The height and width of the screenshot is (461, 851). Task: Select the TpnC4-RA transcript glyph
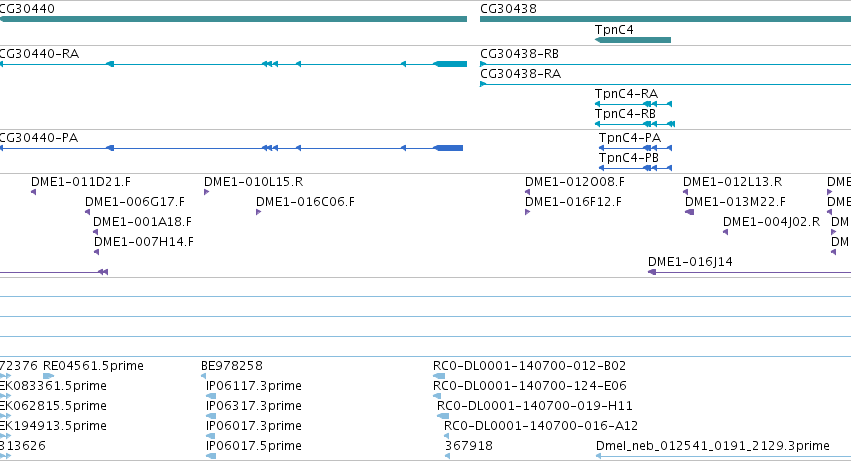[633, 104]
